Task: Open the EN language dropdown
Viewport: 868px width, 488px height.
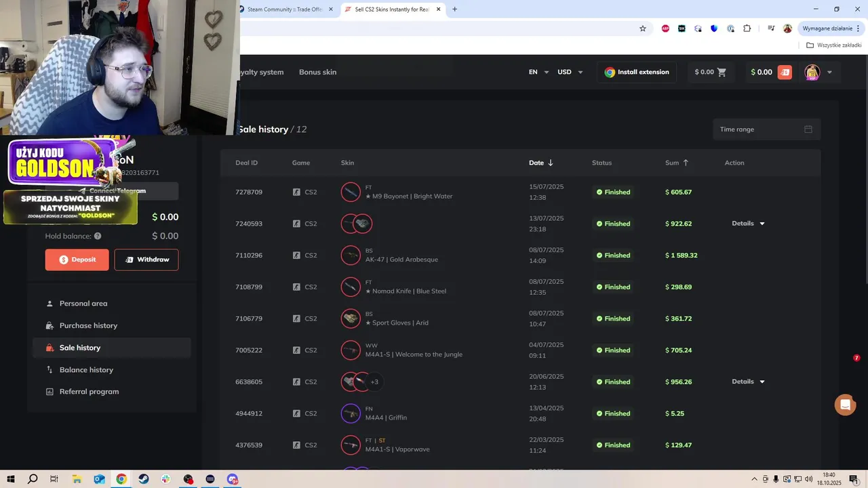Action: tap(538, 72)
